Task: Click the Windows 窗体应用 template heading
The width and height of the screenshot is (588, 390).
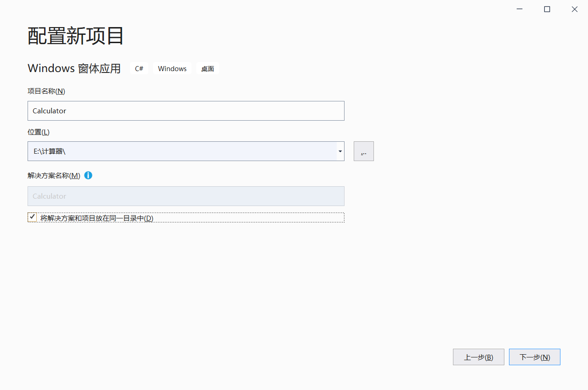Action: coord(74,68)
